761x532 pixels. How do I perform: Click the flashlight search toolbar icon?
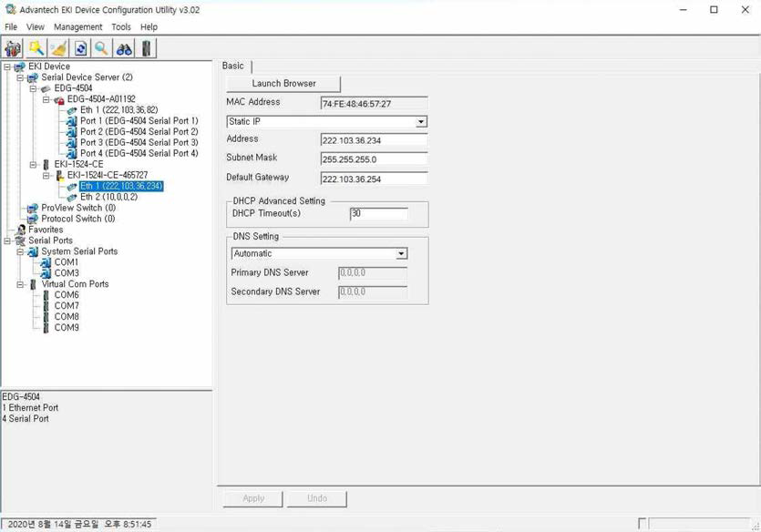click(x=36, y=48)
